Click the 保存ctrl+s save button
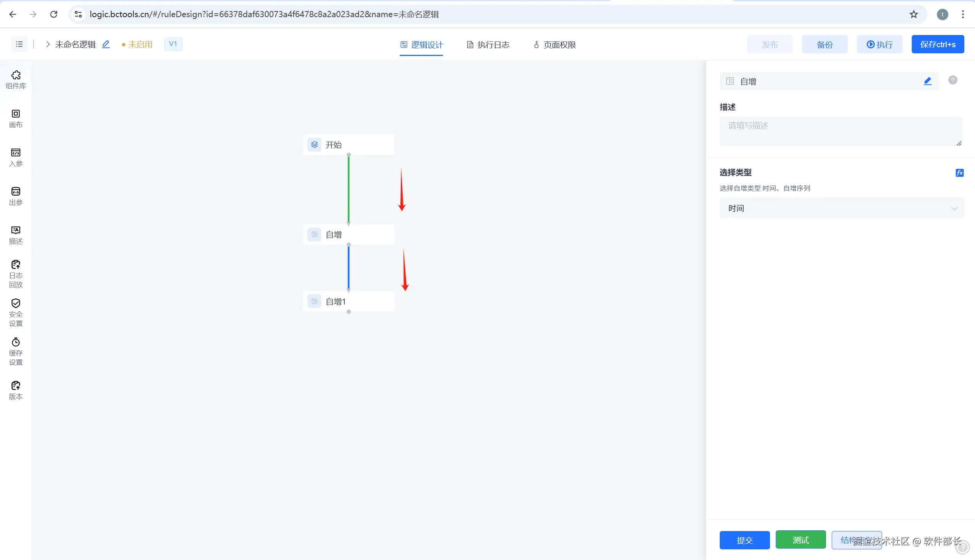Image resolution: width=975 pixels, height=560 pixels. click(x=937, y=44)
